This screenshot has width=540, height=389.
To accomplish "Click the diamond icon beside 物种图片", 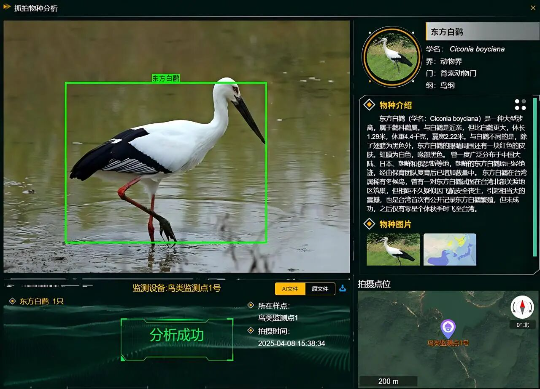I will [x=369, y=224].
